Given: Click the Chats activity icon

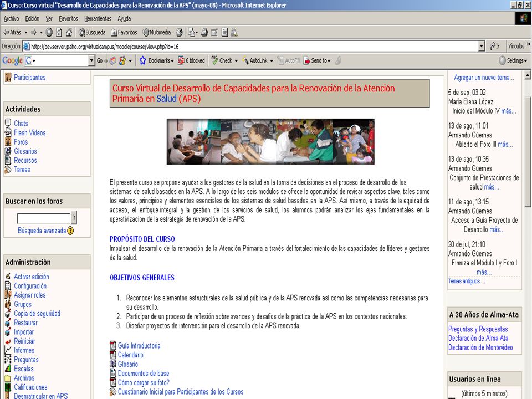Looking at the screenshot, I should [8, 124].
